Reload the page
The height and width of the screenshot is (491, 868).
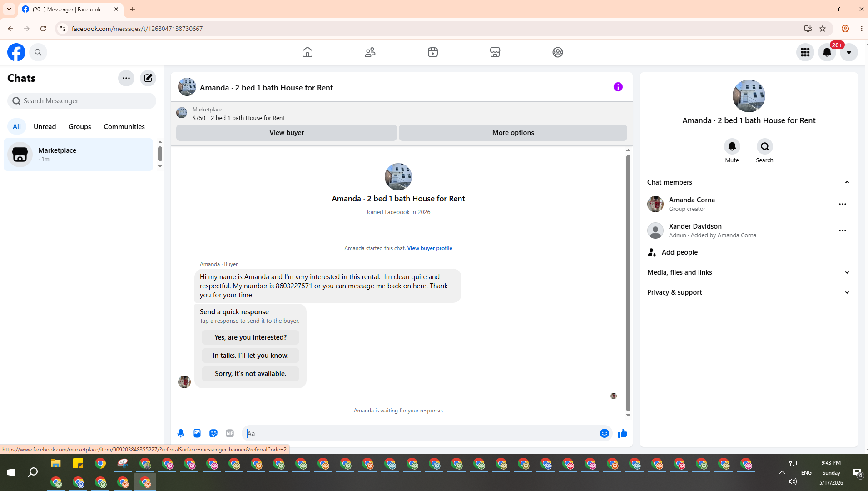point(43,29)
